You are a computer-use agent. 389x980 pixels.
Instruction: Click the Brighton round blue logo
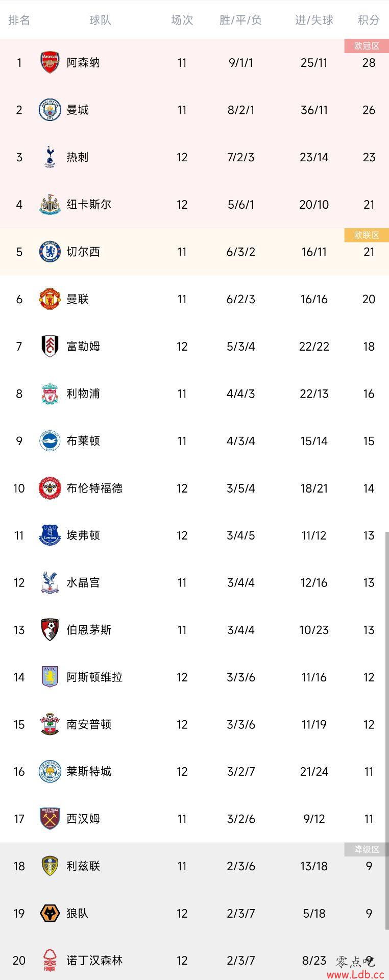[50, 441]
